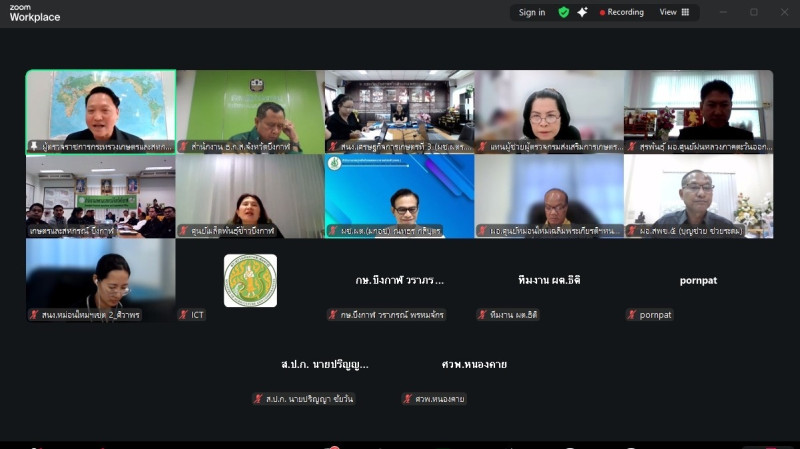Click muted mic icon on ICT tile
The width and height of the screenshot is (800, 449).
[184, 315]
